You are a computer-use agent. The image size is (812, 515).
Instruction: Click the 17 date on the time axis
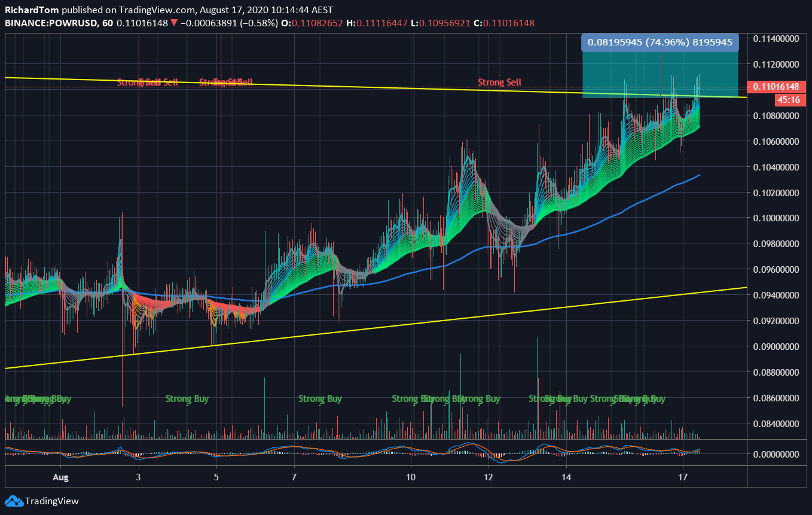click(x=683, y=477)
